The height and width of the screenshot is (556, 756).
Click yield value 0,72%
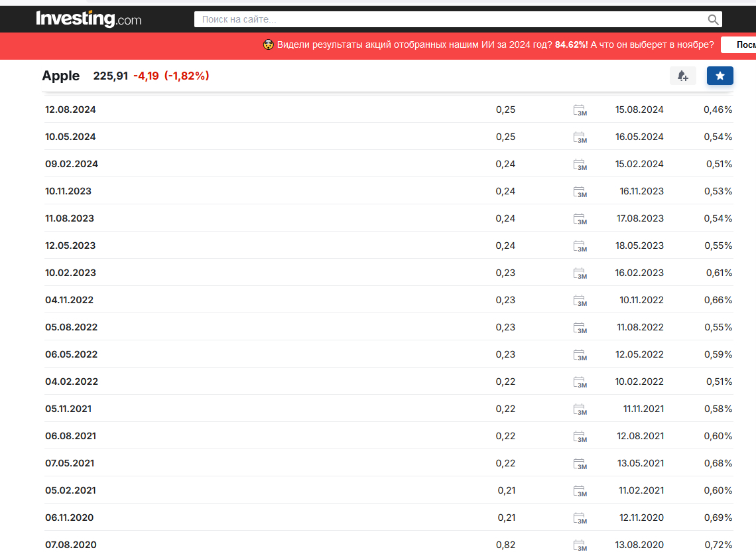pyautogui.click(x=718, y=545)
